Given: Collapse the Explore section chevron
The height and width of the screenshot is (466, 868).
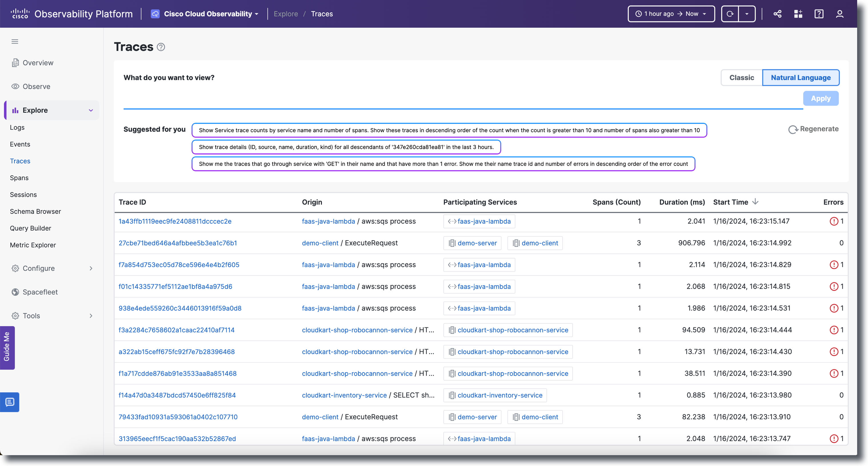Looking at the screenshot, I should 91,111.
